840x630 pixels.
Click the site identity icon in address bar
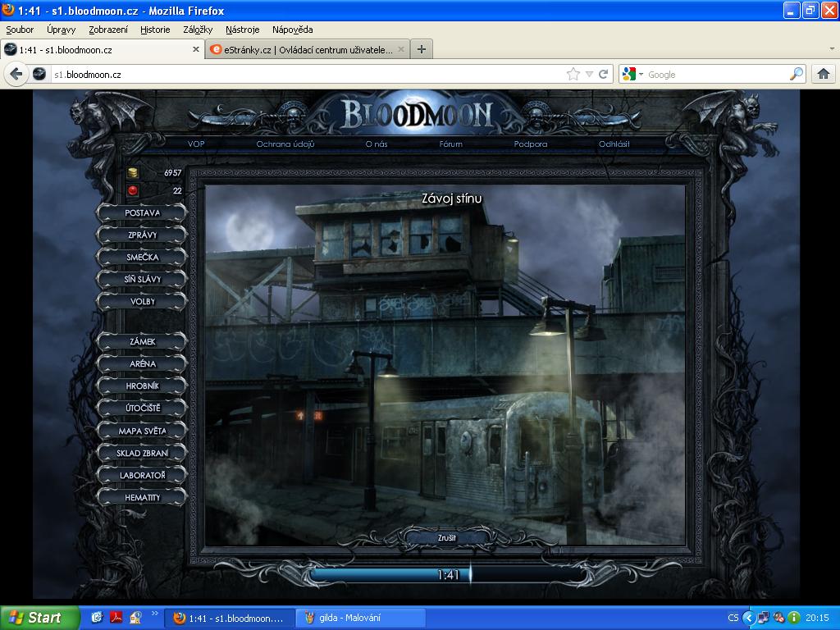[39, 74]
